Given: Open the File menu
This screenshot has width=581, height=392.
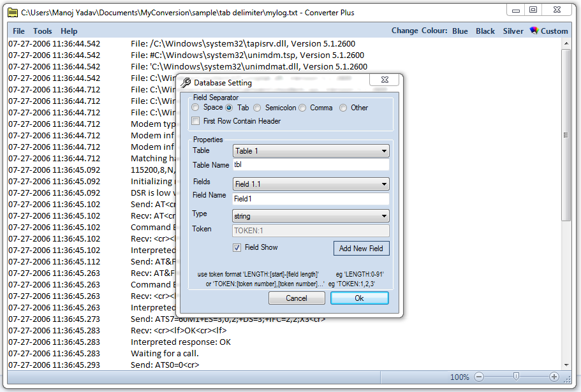Looking at the screenshot, I should tap(18, 31).
